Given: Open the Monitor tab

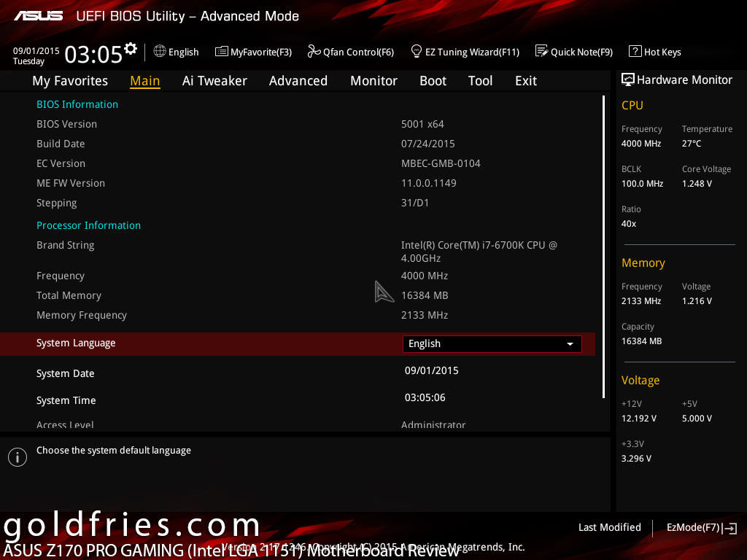Looking at the screenshot, I should [x=373, y=81].
